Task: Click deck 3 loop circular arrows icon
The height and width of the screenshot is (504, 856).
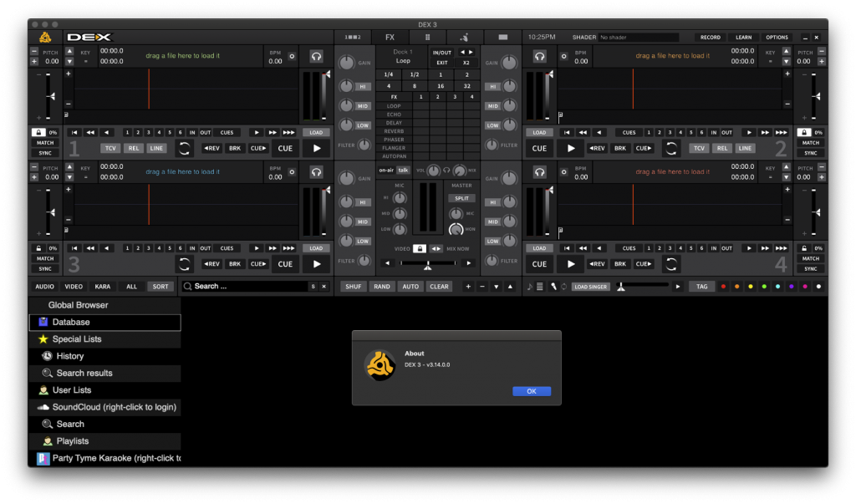Action: point(185,264)
